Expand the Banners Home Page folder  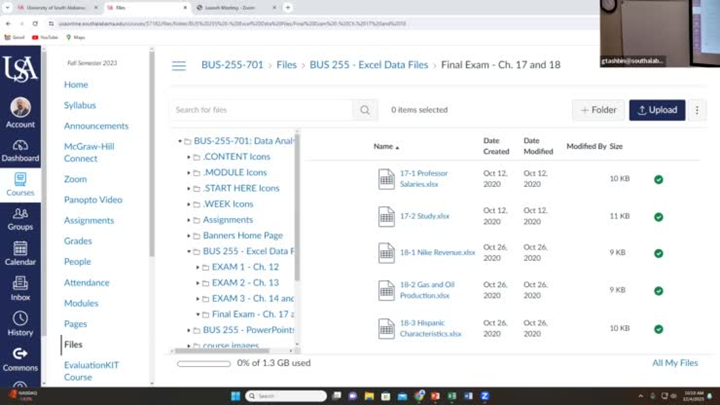tap(189, 236)
